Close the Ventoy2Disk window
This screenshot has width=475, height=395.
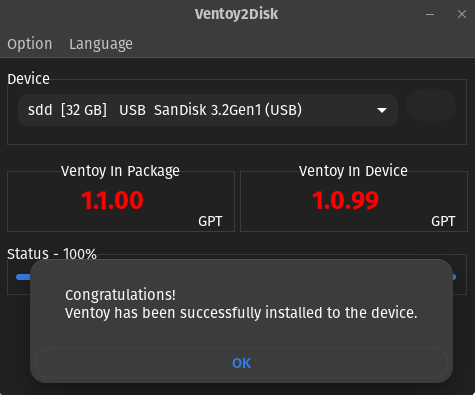point(462,14)
